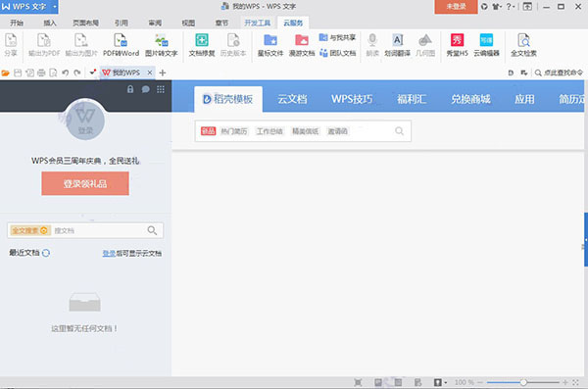Open the 开始 ribbon tab
The image size is (588, 389).
click(17, 23)
